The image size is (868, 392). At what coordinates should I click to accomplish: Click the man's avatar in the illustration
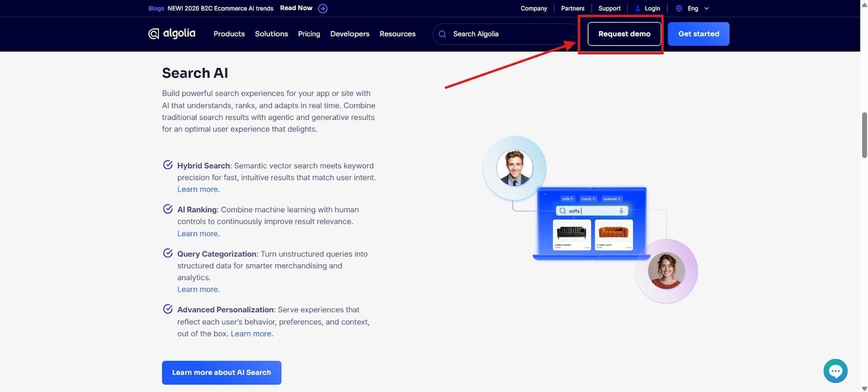(x=514, y=168)
